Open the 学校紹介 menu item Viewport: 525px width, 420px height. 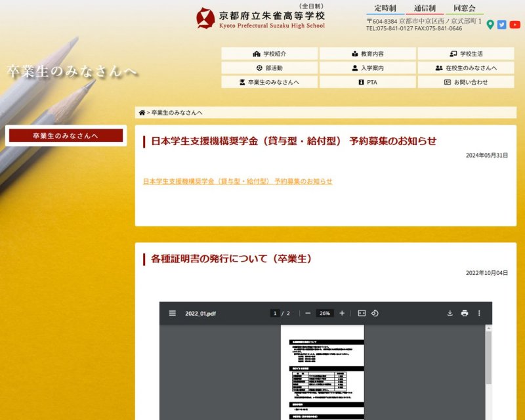pyautogui.click(x=269, y=54)
